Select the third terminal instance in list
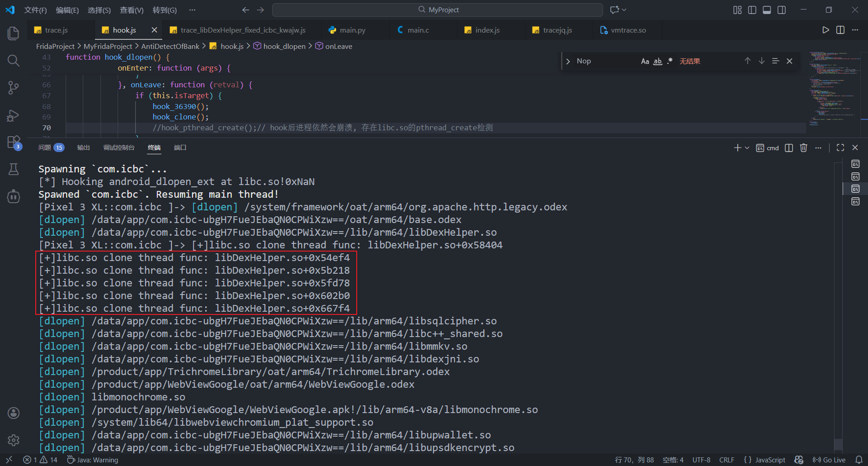 point(855,189)
